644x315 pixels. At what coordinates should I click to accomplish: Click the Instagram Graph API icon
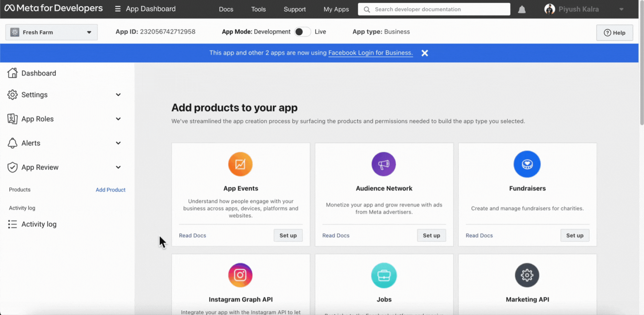(x=240, y=275)
